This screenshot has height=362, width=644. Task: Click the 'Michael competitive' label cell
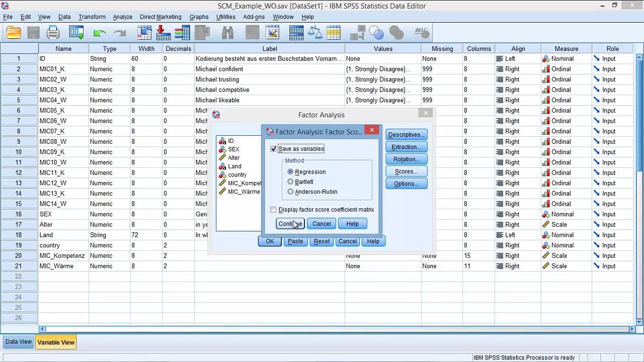coord(269,90)
